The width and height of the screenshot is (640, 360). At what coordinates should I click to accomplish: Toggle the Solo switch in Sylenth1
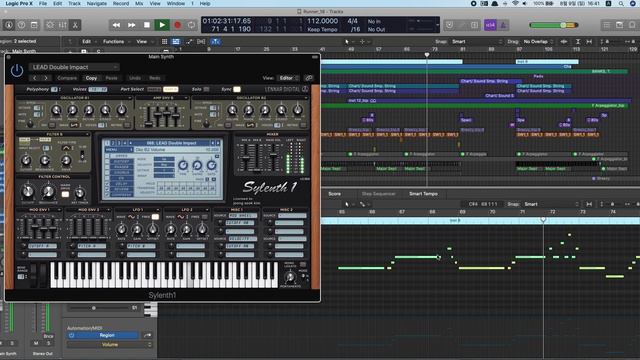pyautogui.click(x=206, y=89)
